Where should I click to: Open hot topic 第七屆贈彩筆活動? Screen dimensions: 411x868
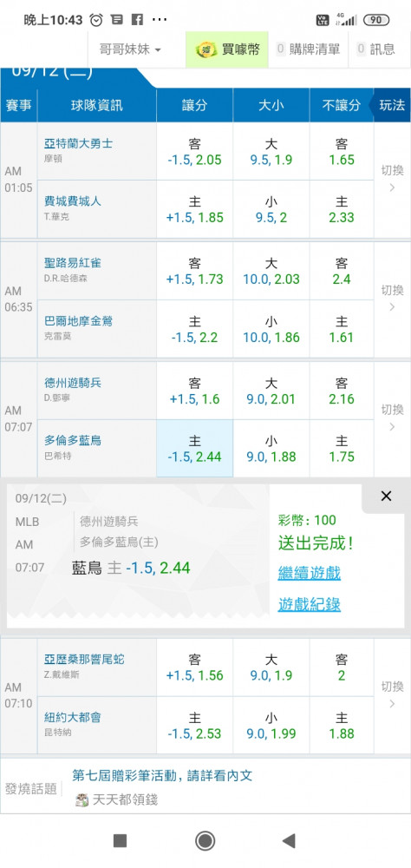pyautogui.click(x=163, y=775)
